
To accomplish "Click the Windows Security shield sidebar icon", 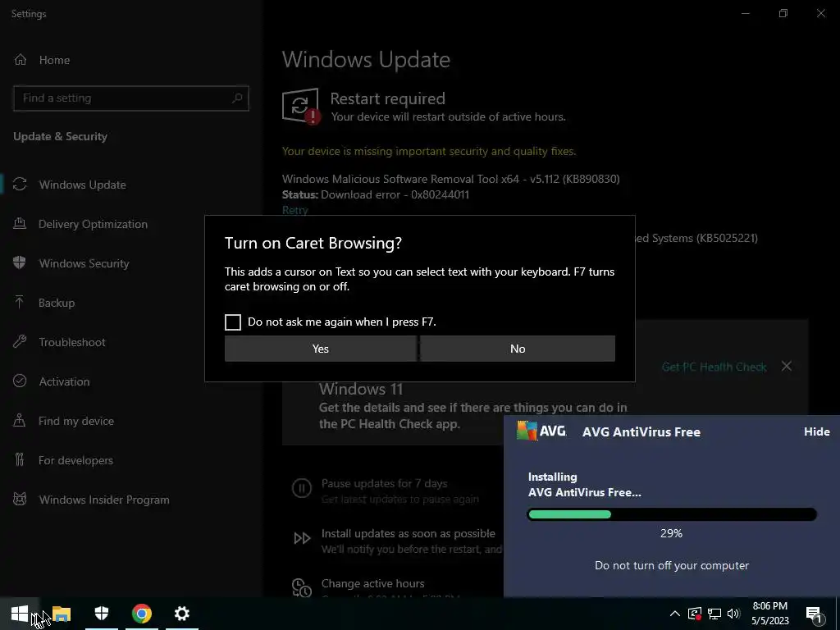I will click(x=20, y=262).
